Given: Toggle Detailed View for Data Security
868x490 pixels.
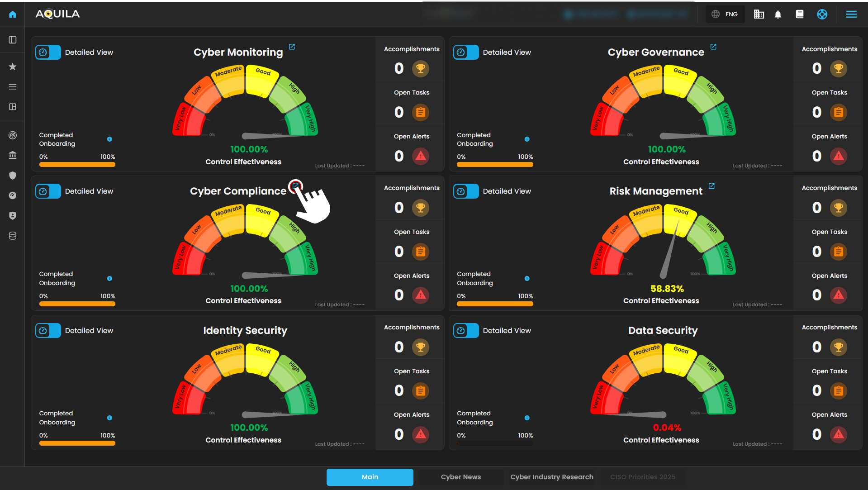Looking at the screenshot, I should [x=466, y=331].
